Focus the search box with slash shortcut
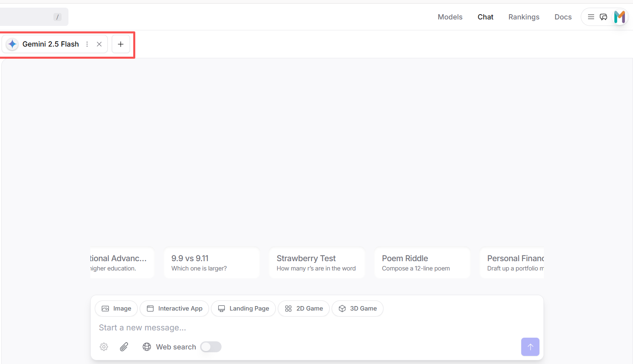This screenshot has width=633, height=364. pyautogui.click(x=32, y=17)
